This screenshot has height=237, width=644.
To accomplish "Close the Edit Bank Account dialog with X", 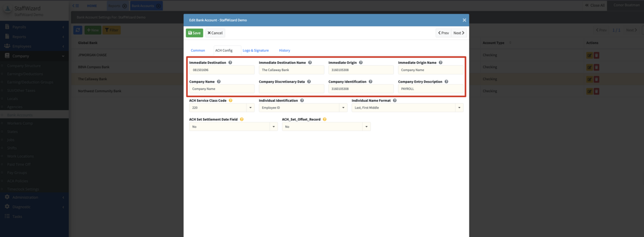I will (464, 20).
